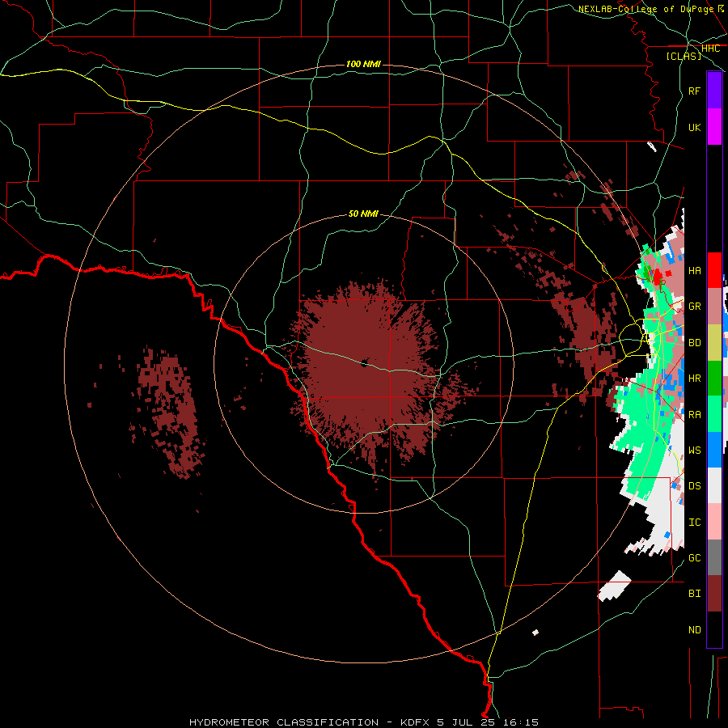Image resolution: width=728 pixels, height=728 pixels.
Task: Click the magenta UK legend color swatch
Action: pos(714,127)
